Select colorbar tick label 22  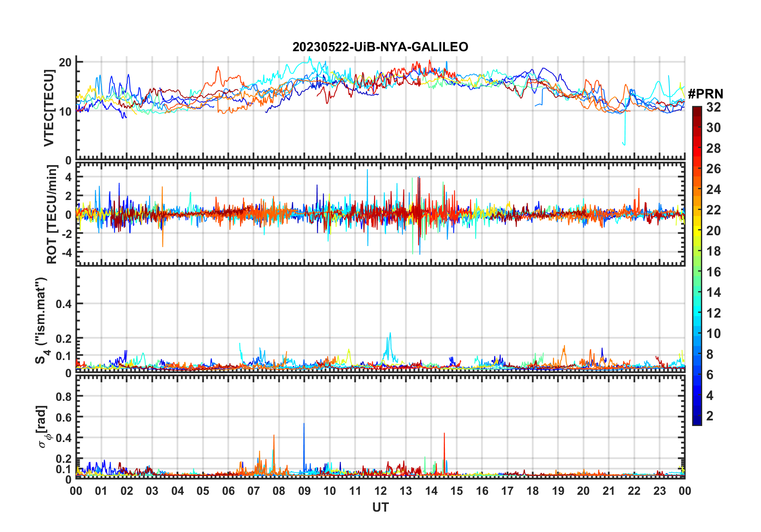click(713, 210)
